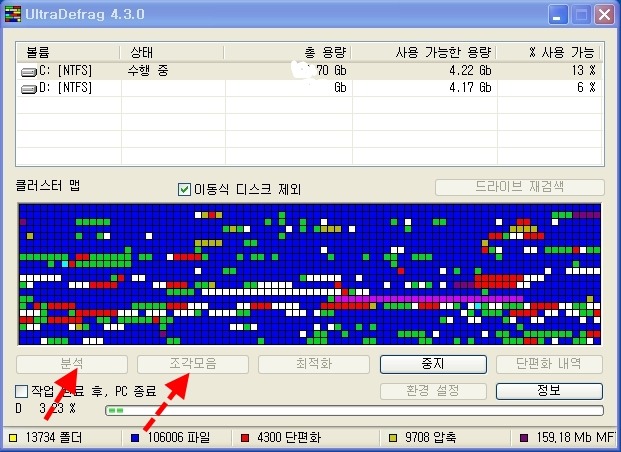Click the yellow folder legend square

click(13, 438)
